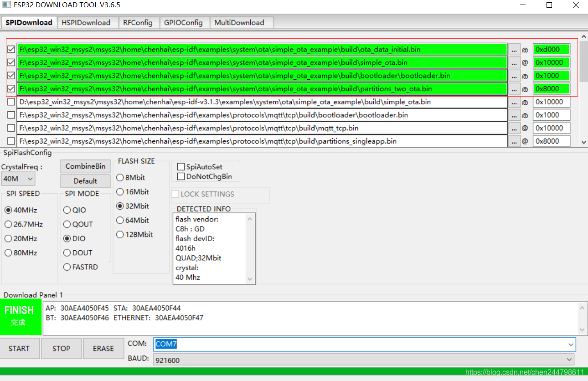
Task: Browse file for partitions_two_ota.bin row
Action: coord(514,89)
